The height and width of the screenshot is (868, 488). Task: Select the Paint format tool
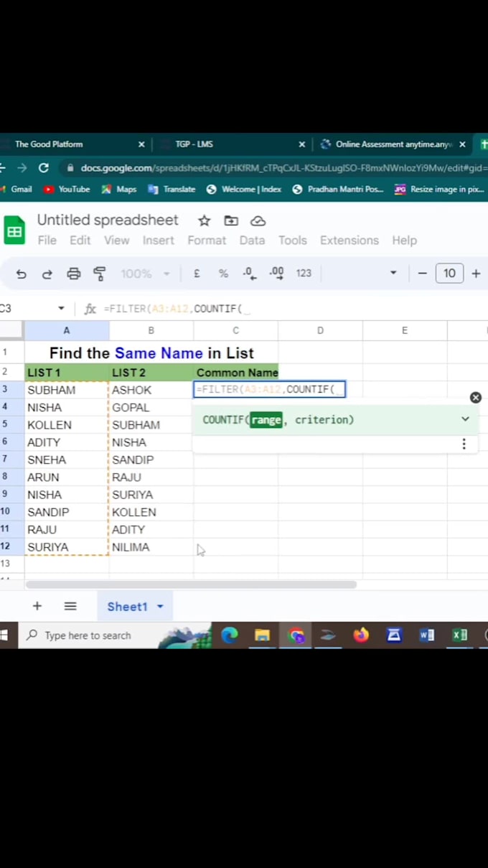(100, 274)
